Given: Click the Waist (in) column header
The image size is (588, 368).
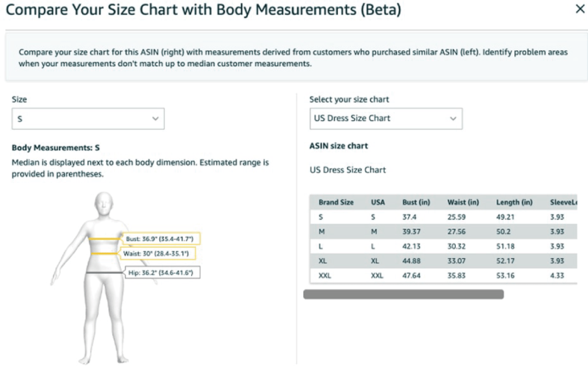Looking at the screenshot, I should pyautogui.click(x=463, y=202).
